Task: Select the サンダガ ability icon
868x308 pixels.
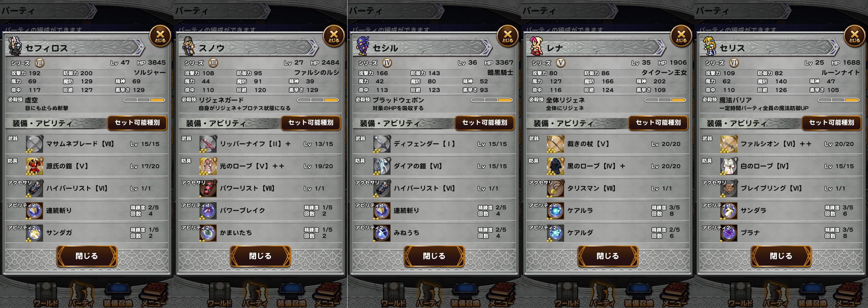Action: point(34,233)
